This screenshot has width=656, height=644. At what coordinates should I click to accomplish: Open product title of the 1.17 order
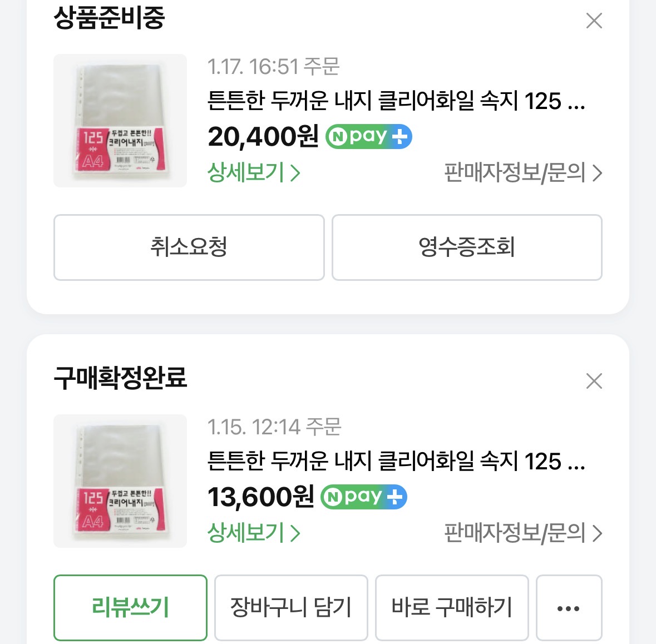pyautogui.click(x=396, y=101)
